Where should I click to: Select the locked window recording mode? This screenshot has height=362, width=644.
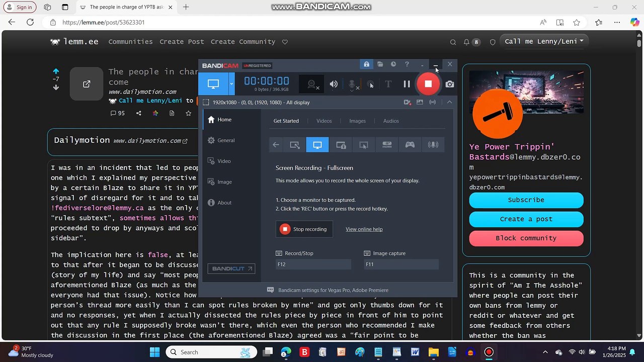tap(341, 145)
